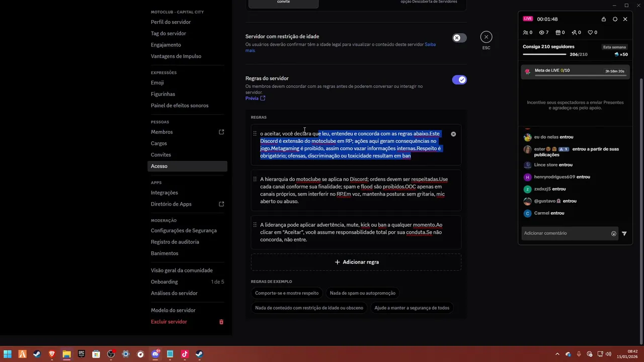Open Visão geral da comunidade
644x362 pixels.
(182, 270)
